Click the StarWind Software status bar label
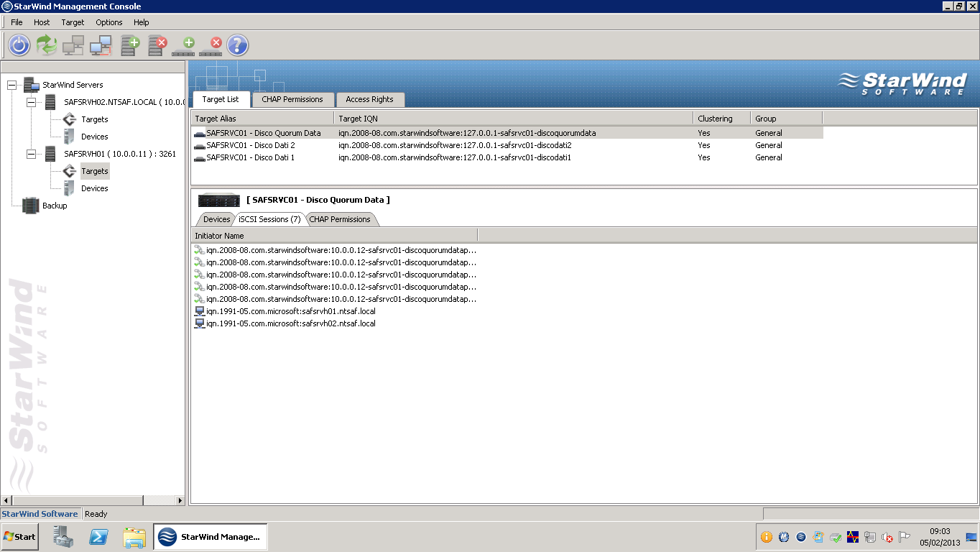This screenshot has height=552, width=980. coord(40,514)
